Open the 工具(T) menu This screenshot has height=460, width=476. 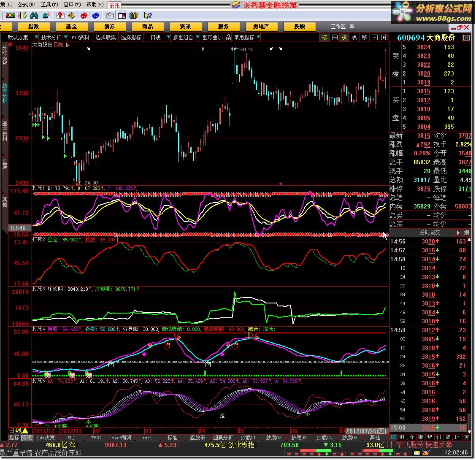[x=49, y=5]
